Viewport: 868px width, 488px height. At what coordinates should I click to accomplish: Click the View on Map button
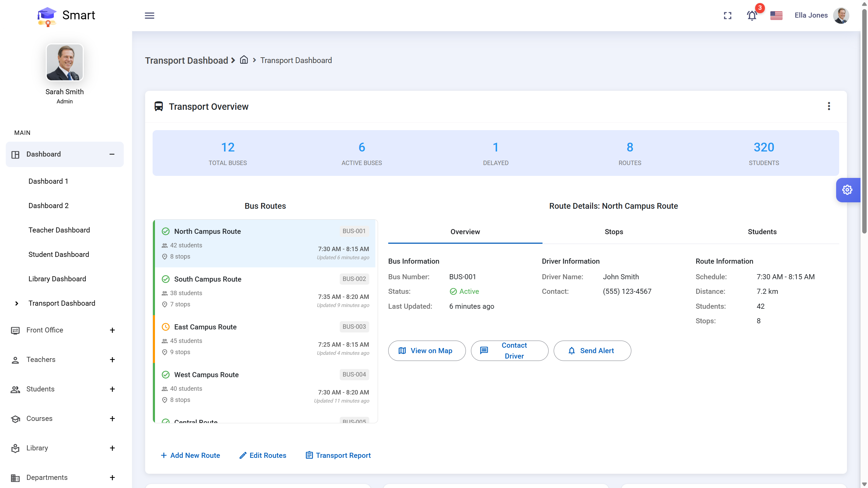pyautogui.click(x=427, y=351)
